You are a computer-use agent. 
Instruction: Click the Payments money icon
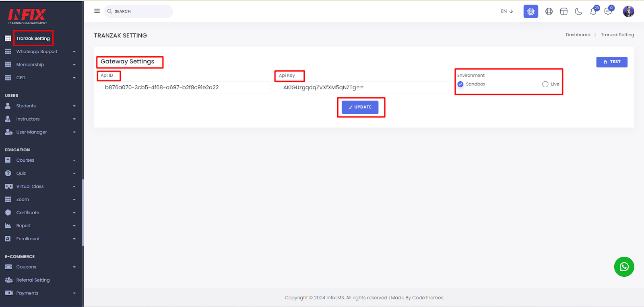click(x=8, y=293)
